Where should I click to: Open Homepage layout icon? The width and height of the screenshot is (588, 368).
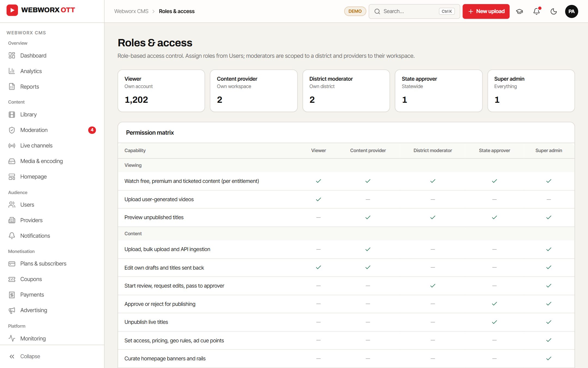coord(12,177)
